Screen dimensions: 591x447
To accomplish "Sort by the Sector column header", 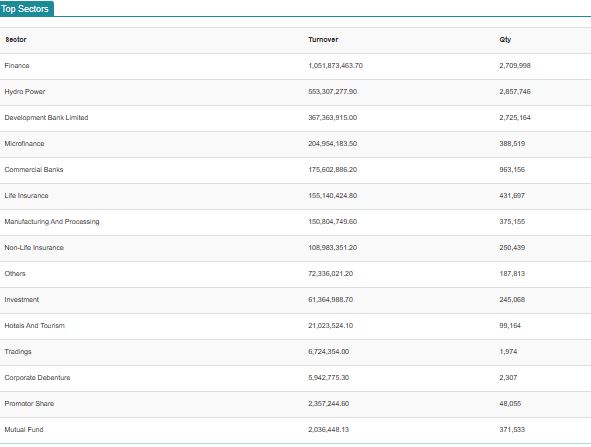I will [16, 40].
